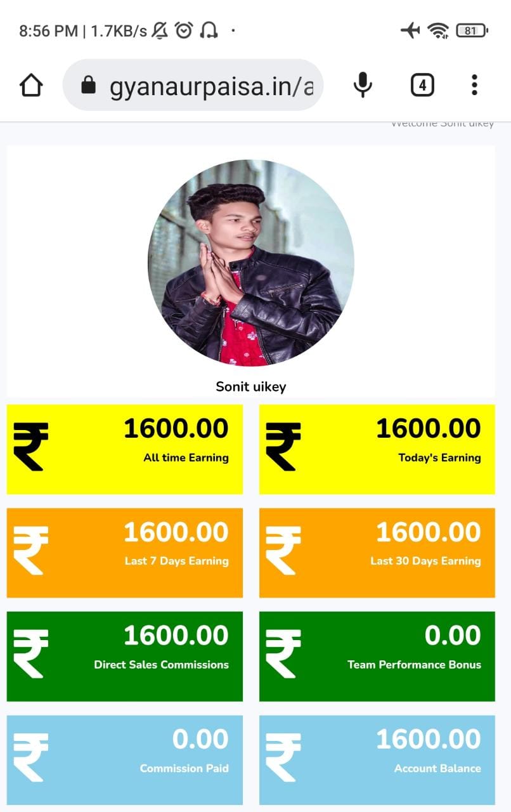Screen dimensions: 511x812
Task: Click the Today's Earning label
Action: coord(439,457)
